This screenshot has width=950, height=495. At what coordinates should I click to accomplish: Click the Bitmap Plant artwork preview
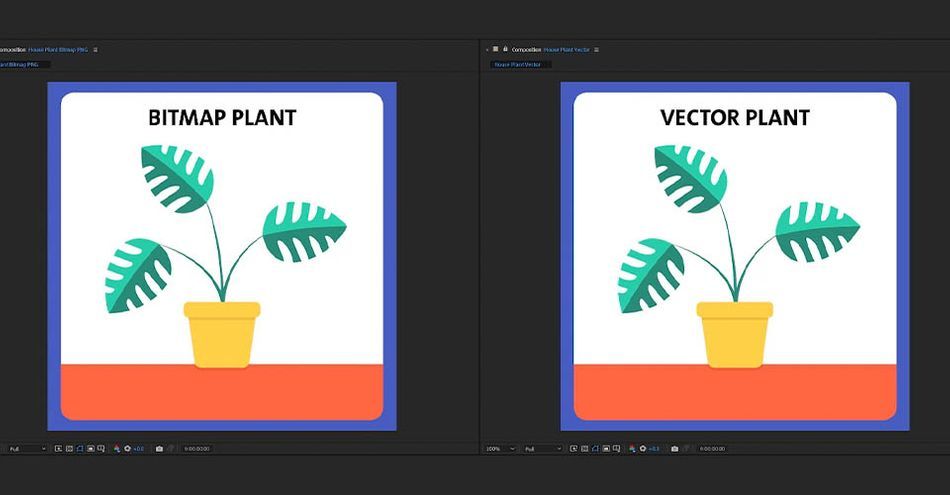222,256
